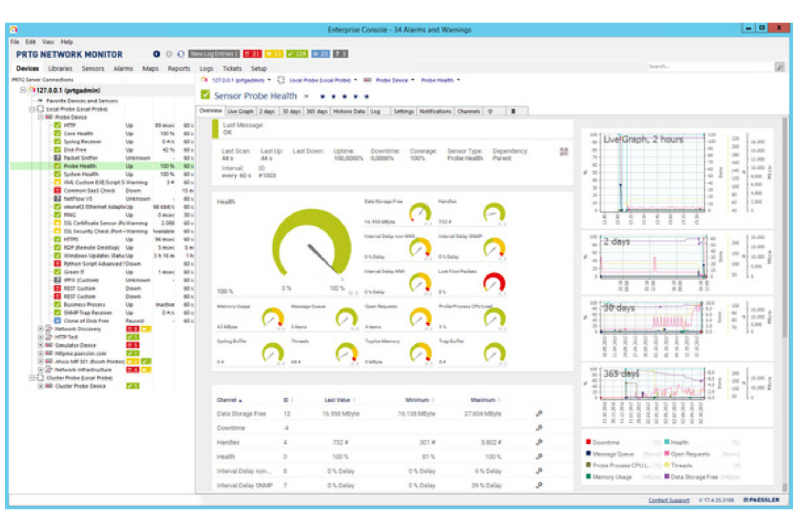
Task: Click the New Log Entries button
Action: [x=214, y=53]
